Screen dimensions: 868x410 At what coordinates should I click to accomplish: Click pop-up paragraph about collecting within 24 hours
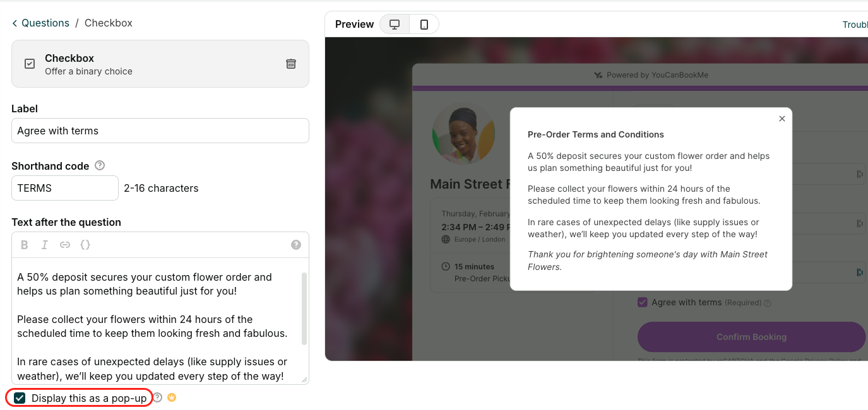point(644,195)
